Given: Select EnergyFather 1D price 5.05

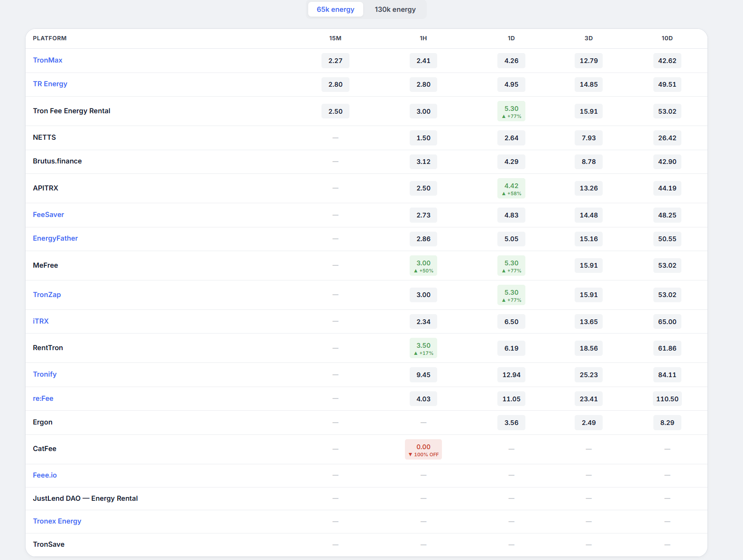Looking at the screenshot, I should (511, 239).
